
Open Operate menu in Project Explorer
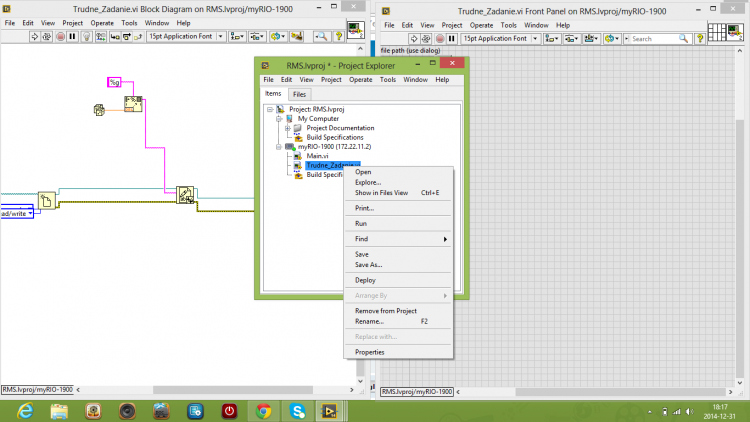[x=361, y=79]
